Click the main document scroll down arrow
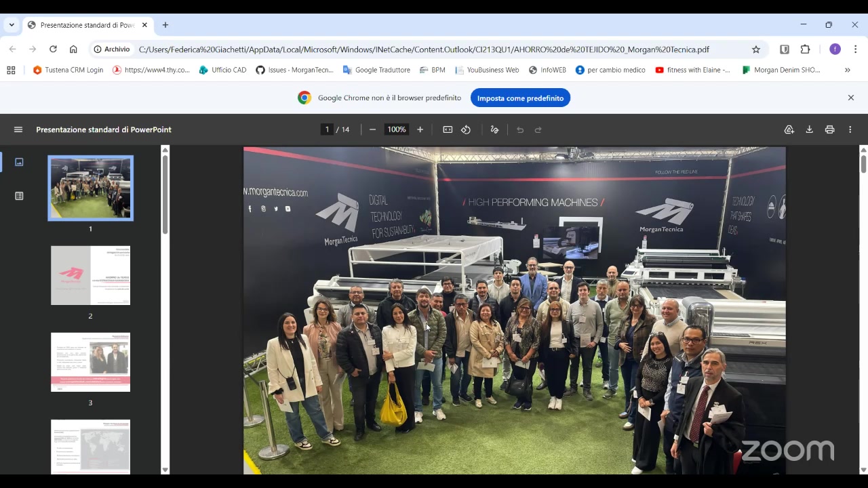 pos(863,470)
